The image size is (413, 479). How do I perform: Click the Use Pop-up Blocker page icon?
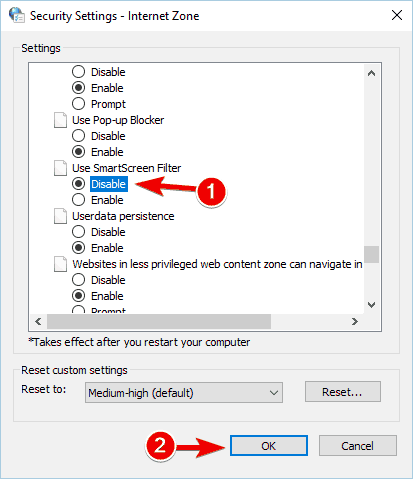60,120
